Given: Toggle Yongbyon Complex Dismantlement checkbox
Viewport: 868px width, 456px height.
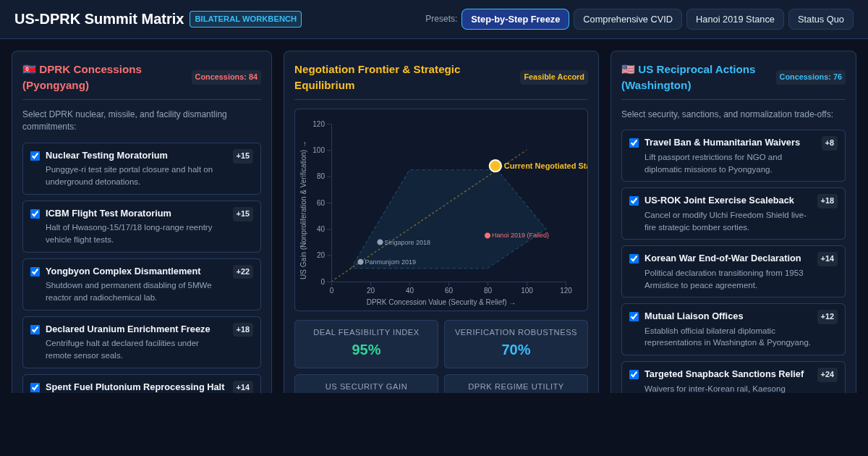Looking at the screenshot, I should point(35,271).
